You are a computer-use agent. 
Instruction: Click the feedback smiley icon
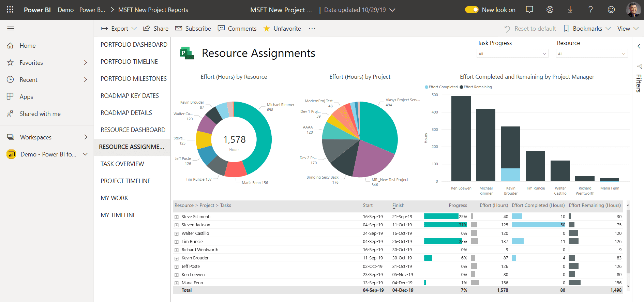pos(611,10)
